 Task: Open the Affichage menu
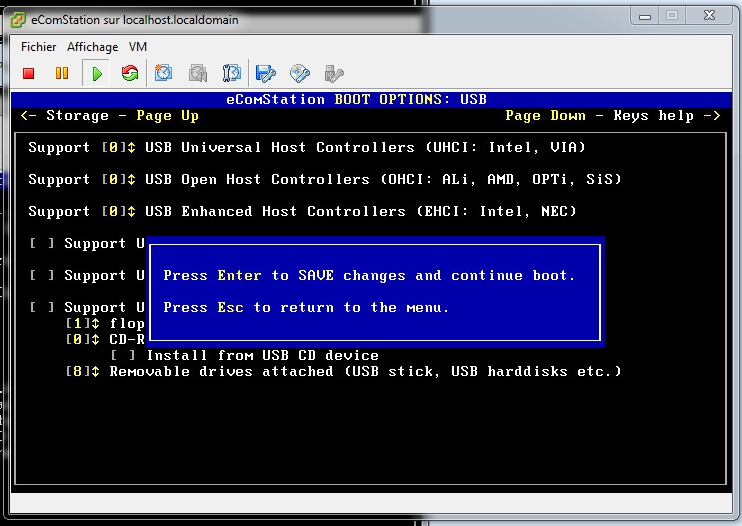pos(92,47)
